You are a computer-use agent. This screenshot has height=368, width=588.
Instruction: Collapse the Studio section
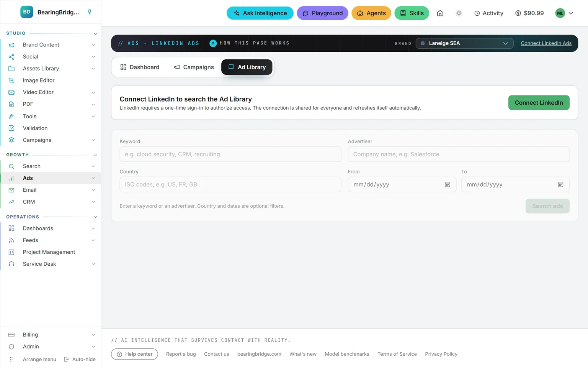[x=95, y=34]
